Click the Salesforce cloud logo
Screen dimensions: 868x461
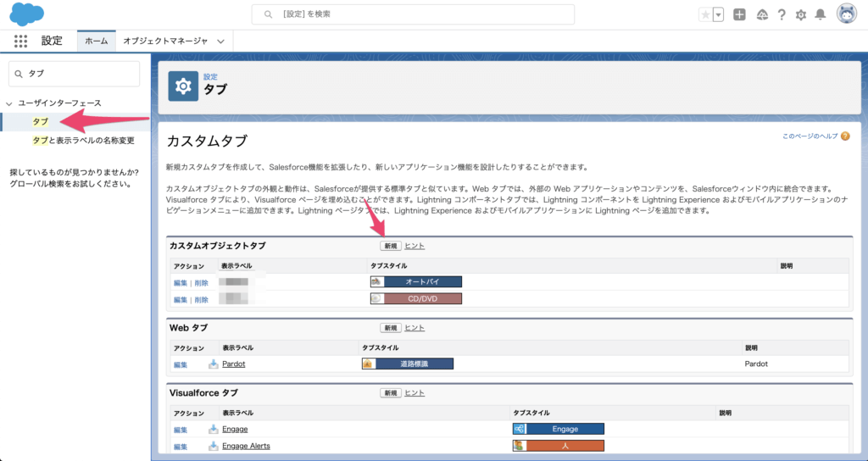(x=27, y=14)
